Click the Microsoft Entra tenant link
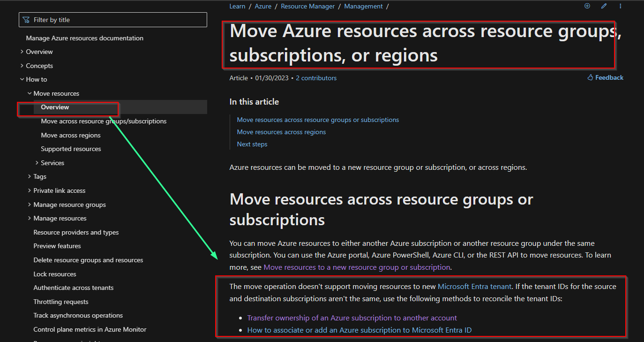644x342 pixels. (474, 286)
